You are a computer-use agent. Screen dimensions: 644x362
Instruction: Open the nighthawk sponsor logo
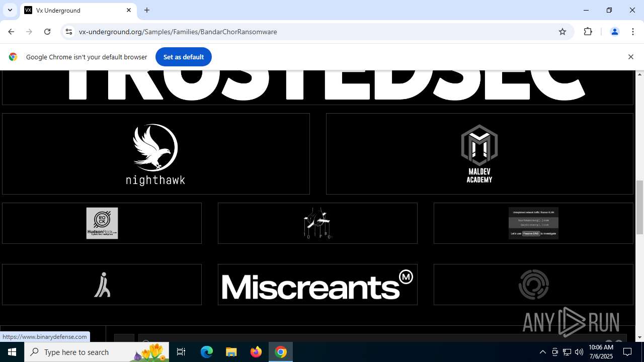click(x=155, y=154)
